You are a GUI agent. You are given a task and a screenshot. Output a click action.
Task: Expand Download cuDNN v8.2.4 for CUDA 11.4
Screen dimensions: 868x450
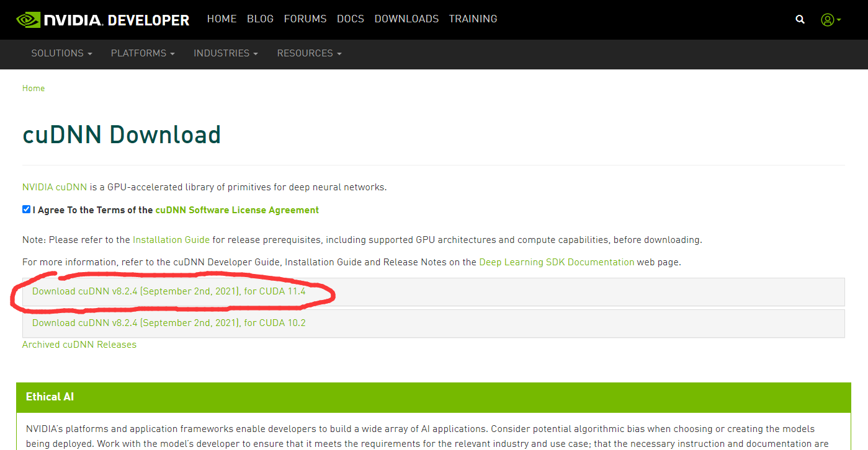coord(434,291)
